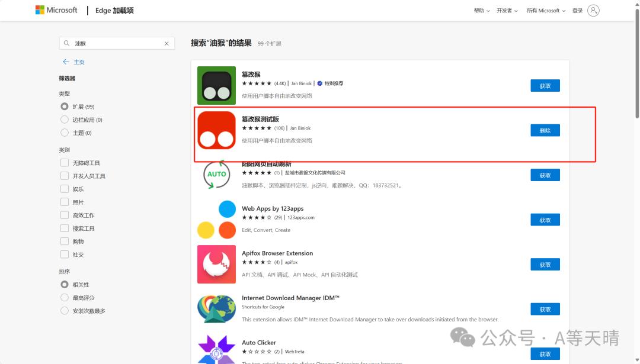
Task: Select the 扩展 (99) type filter
Action: (x=65, y=107)
